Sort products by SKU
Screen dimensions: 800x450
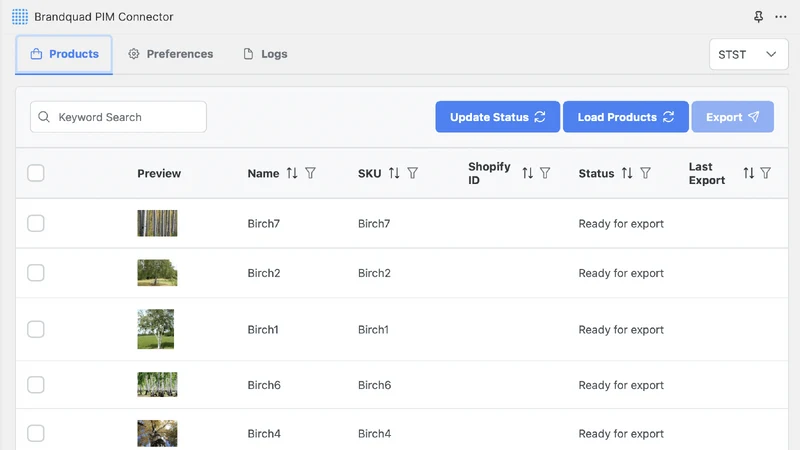394,173
